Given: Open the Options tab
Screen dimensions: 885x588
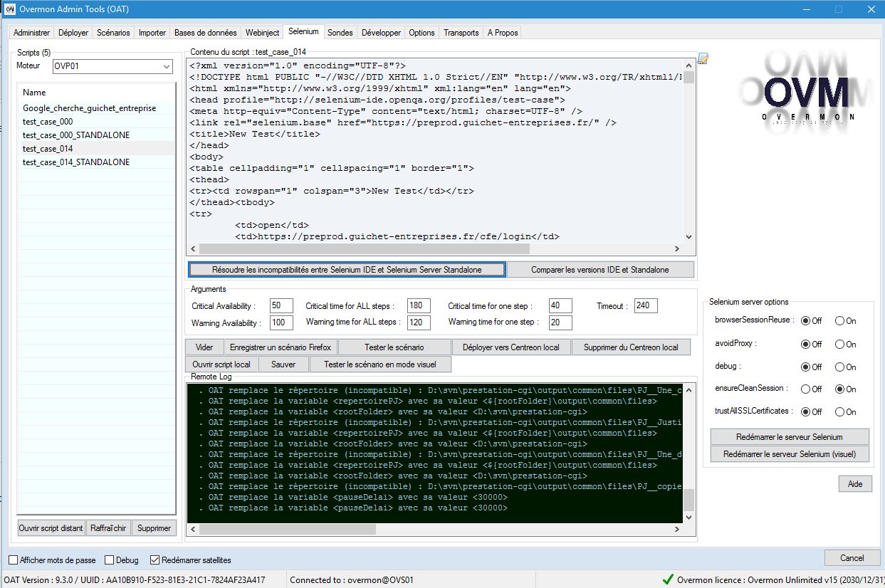Looking at the screenshot, I should [421, 33].
